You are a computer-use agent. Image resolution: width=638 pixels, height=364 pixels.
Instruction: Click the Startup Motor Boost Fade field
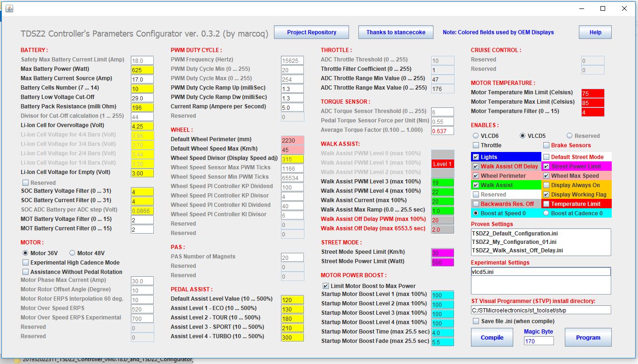coord(443,342)
